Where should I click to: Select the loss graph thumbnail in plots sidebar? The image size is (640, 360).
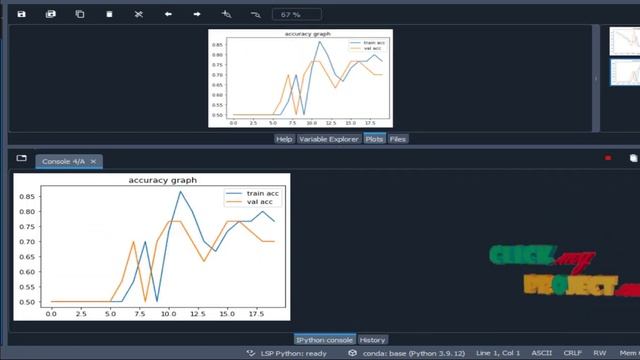click(624, 41)
